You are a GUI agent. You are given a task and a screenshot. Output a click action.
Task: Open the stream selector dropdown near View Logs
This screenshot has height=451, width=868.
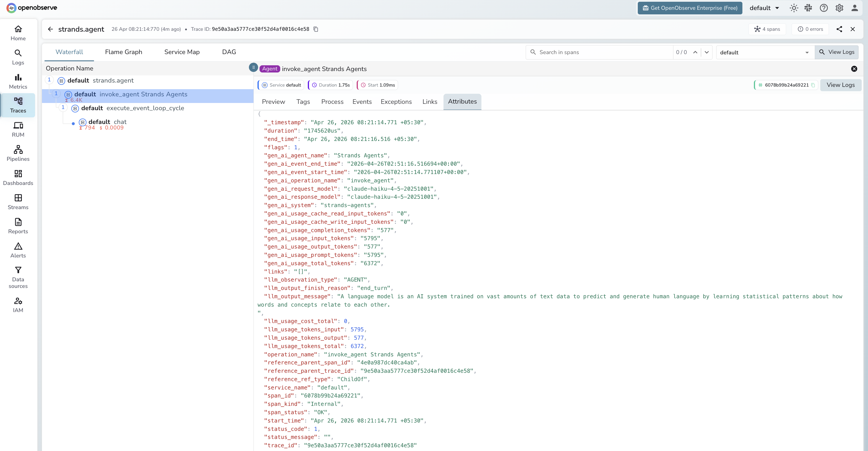765,52
